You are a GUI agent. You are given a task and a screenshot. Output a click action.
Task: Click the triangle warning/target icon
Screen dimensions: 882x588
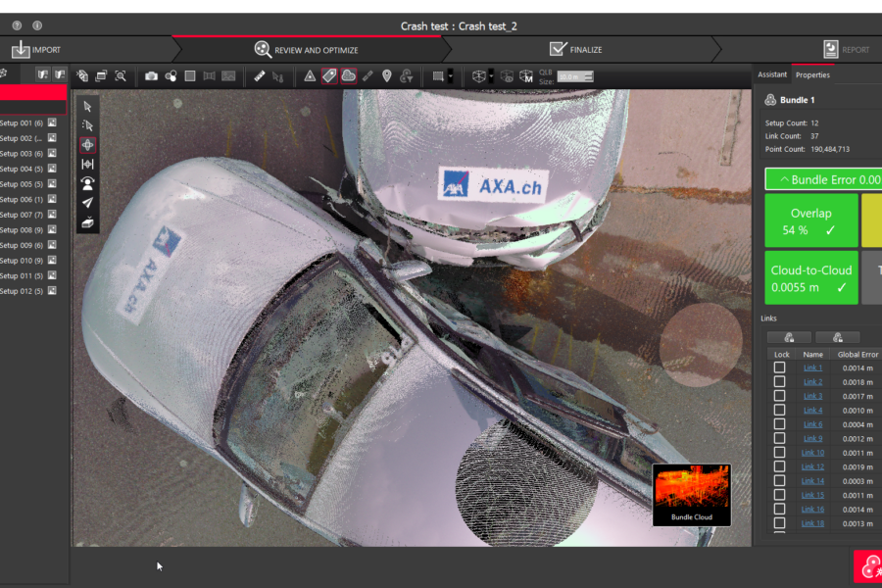[310, 76]
